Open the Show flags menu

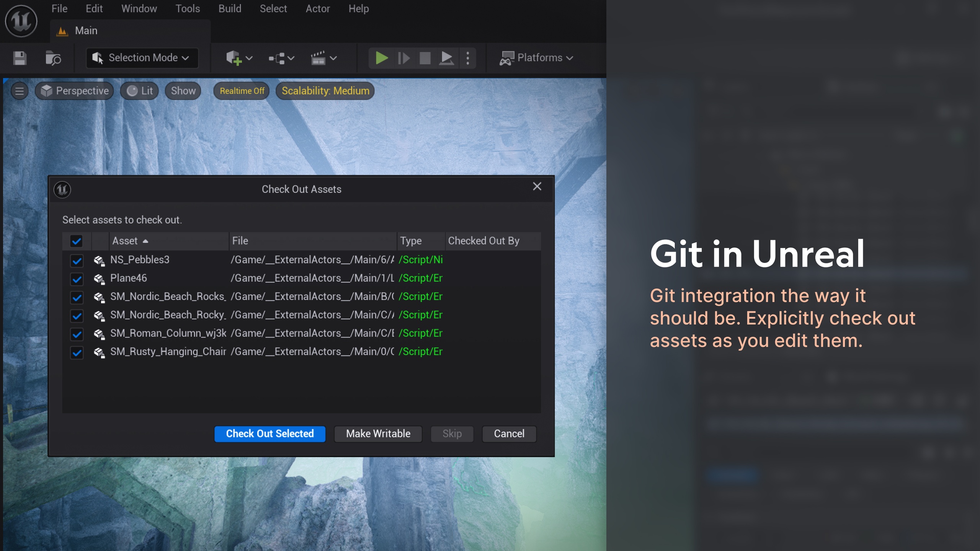(x=183, y=91)
